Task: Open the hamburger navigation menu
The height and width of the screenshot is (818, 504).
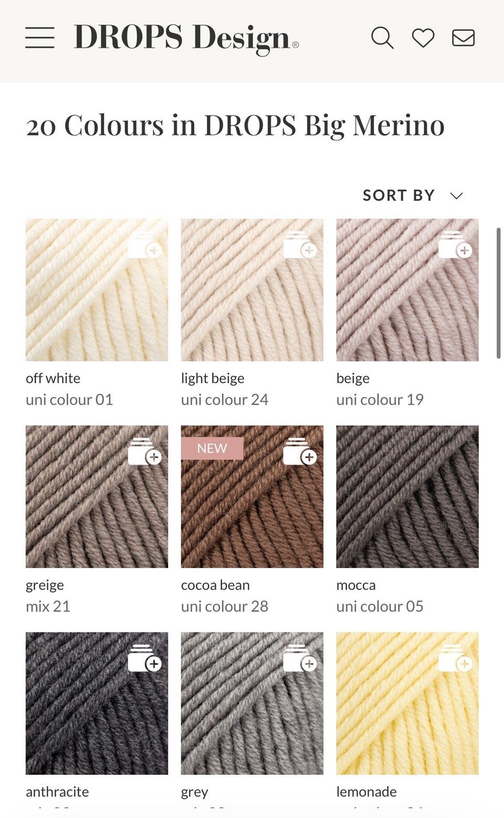Action: (x=40, y=38)
